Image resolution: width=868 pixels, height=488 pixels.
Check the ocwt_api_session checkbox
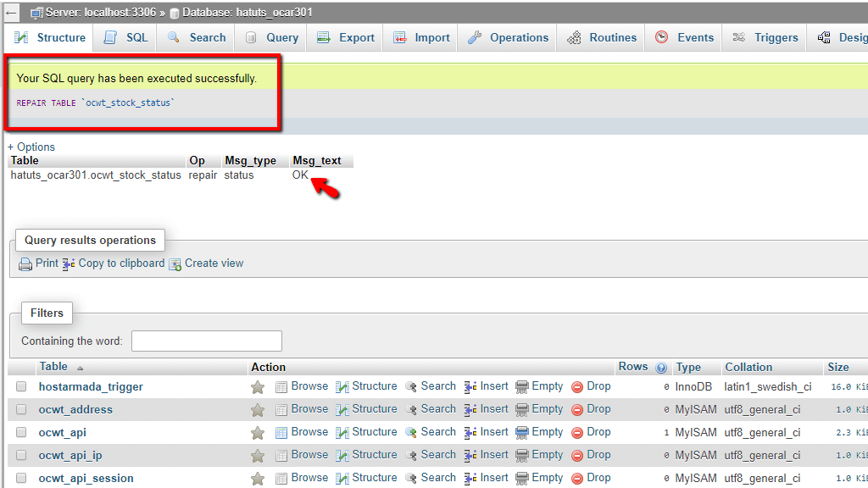[x=21, y=477]
